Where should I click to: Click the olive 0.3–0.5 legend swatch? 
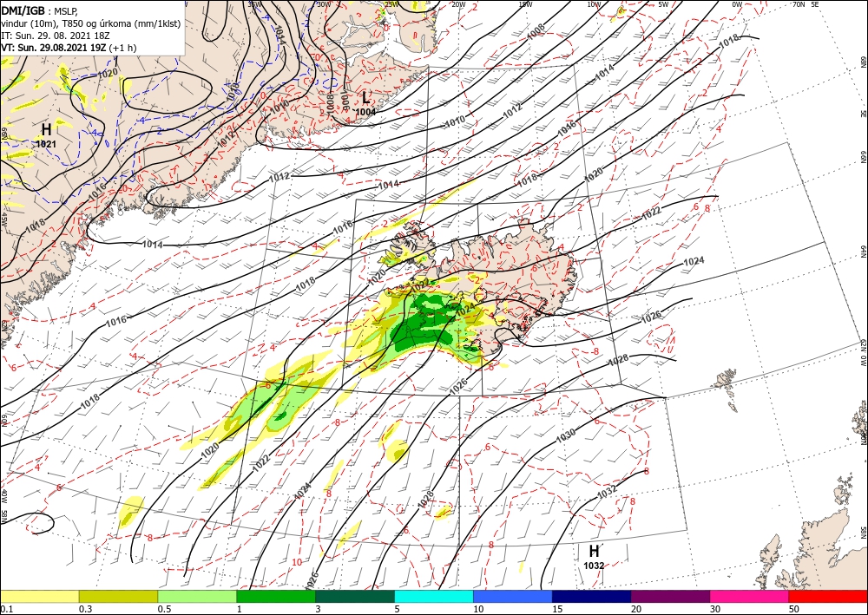point(118,596)
